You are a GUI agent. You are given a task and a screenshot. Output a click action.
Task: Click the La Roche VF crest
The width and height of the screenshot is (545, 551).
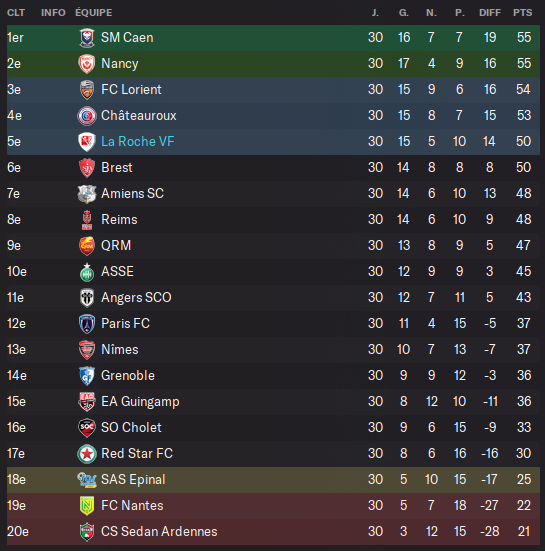coord(87,142)
